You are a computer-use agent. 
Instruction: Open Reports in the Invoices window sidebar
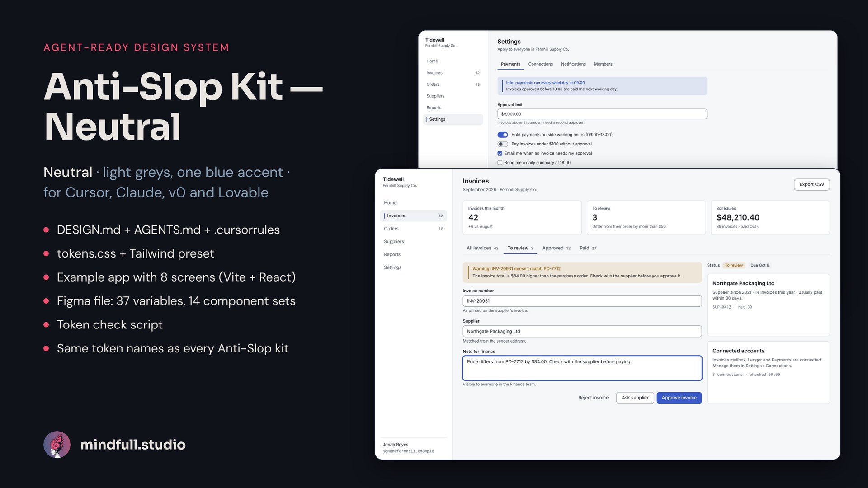coord(413,254)
